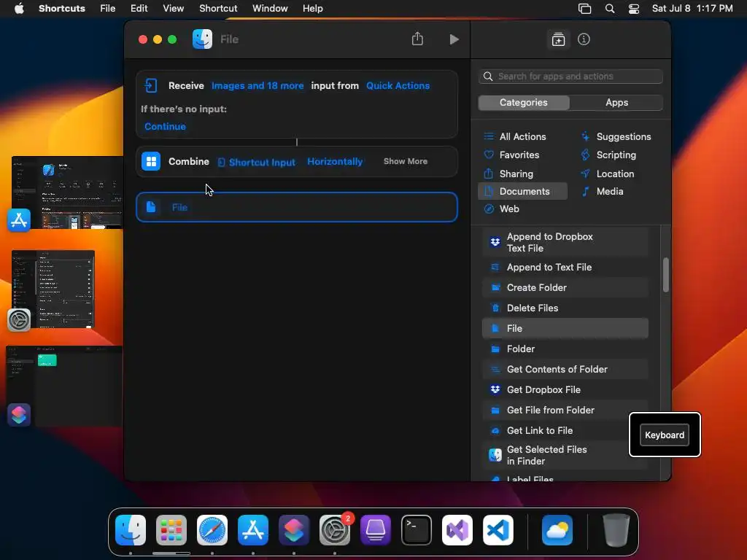Open the File menu in menu bar
The image size is (747, 560).
pyautogui.click(x=108, y=9)
